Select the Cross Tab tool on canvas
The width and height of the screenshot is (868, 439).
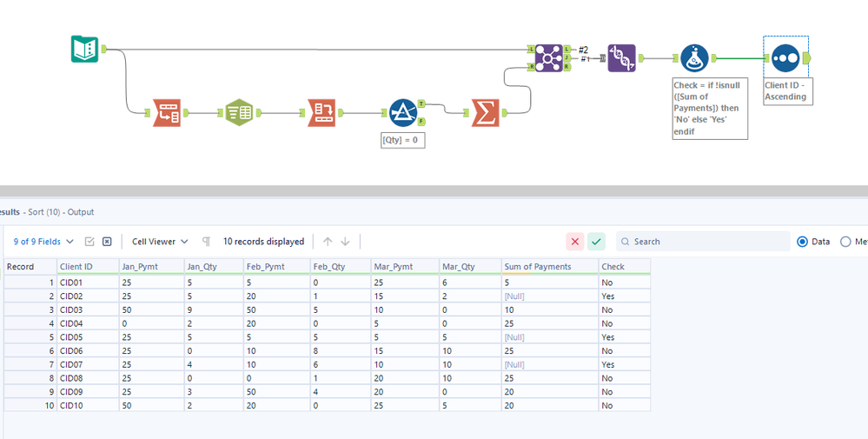tap(321, 113)
